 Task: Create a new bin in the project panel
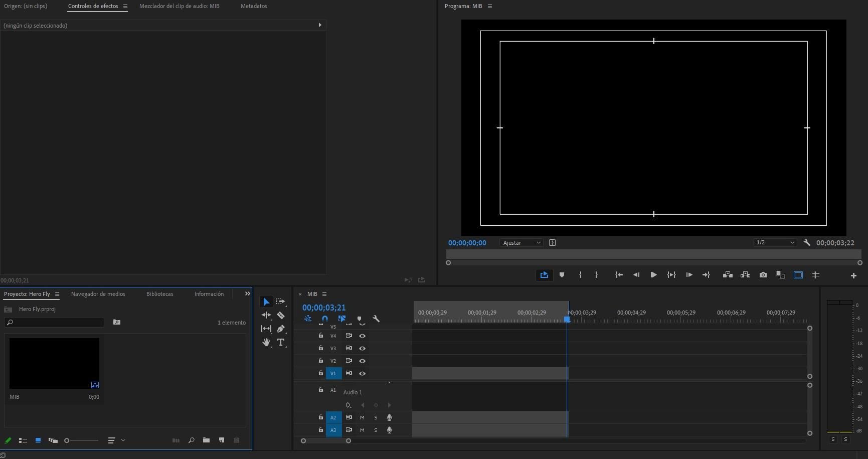[206, 440]
